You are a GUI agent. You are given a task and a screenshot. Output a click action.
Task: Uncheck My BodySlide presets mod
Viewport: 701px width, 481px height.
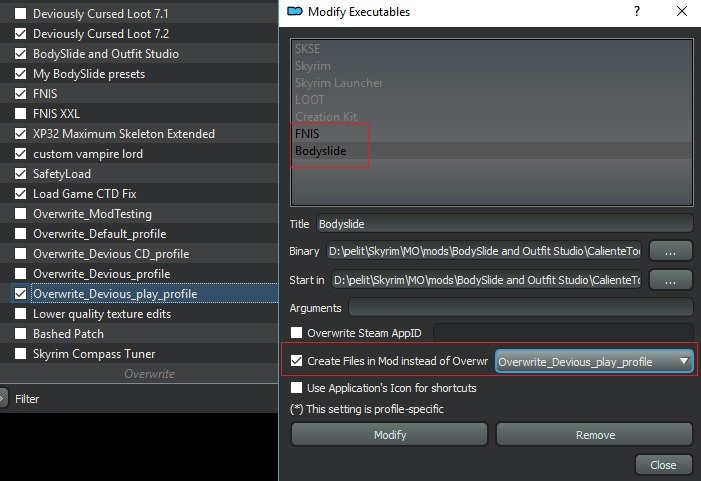pyautogui.click(x=21, y=74)
